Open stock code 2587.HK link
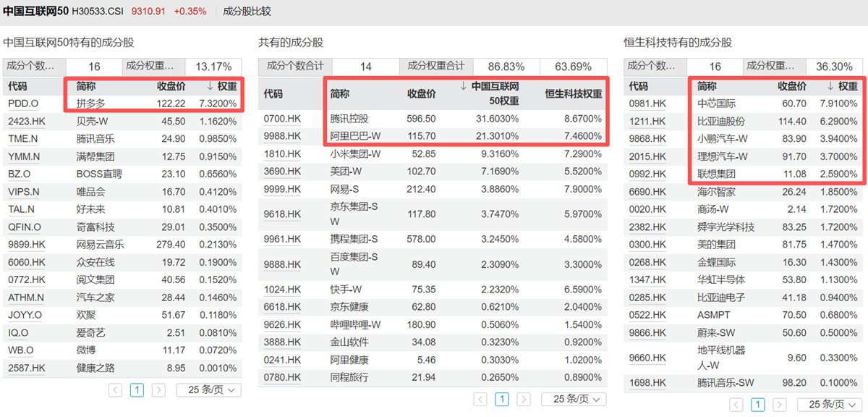The image size is (868, 417). (x=26, y=368)
